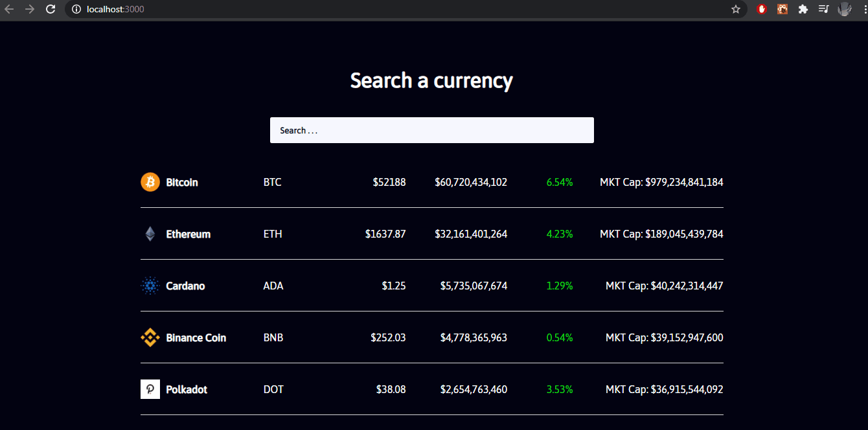This screenshot has height=430, width=868.
Task: Go forward with browser forward arrow
Action: (30, 9)
